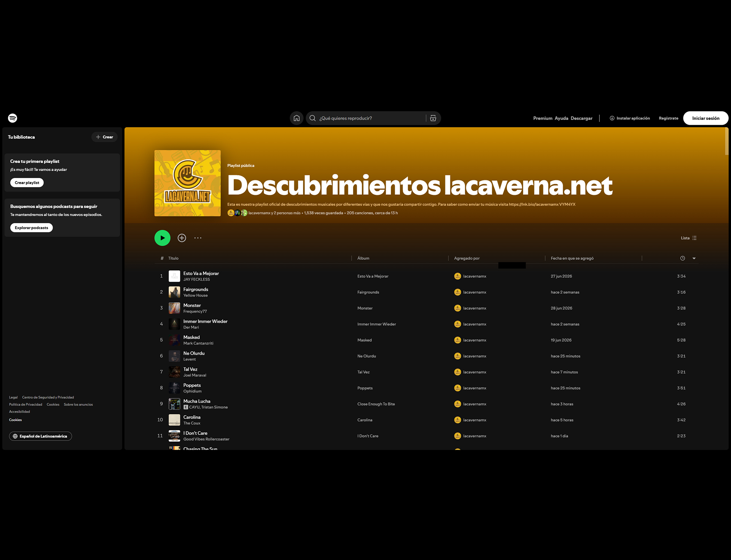The image size is (731, 560).
Task: Open the Premium link
Action: coord(543,118)
